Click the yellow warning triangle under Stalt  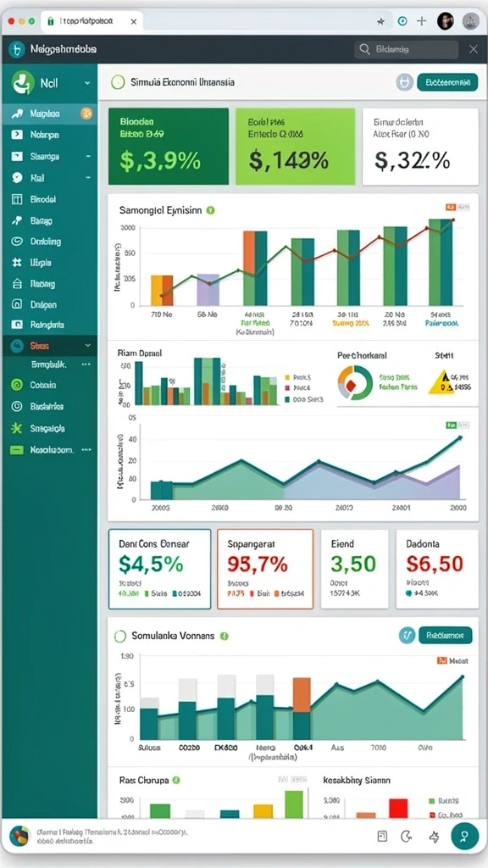[x=441, y=382]
